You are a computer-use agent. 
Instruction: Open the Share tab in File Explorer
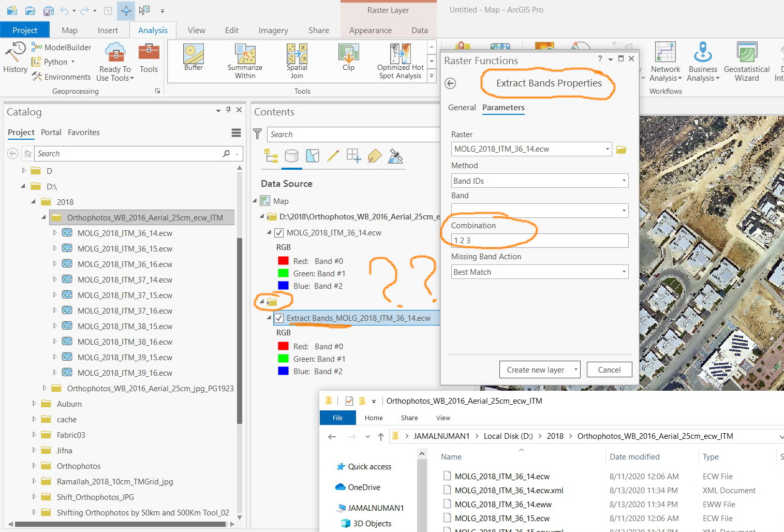coord(409,418)
